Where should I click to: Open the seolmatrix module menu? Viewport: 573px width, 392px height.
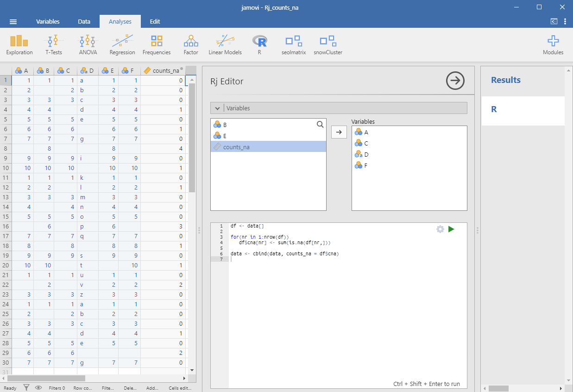(294, 45)
